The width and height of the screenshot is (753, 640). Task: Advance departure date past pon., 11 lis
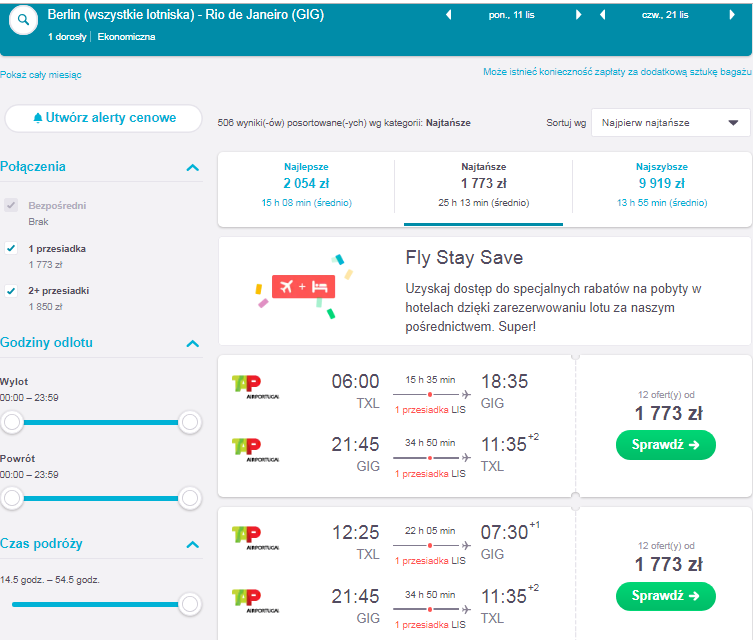pos(578,15)
